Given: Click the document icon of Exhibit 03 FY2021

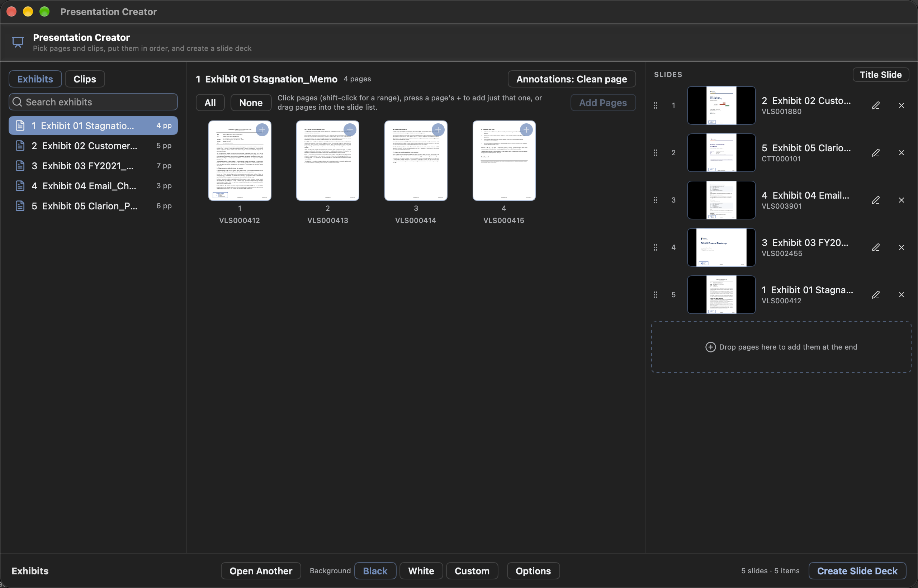Looking at the screenshot, I should click(20, 166).
